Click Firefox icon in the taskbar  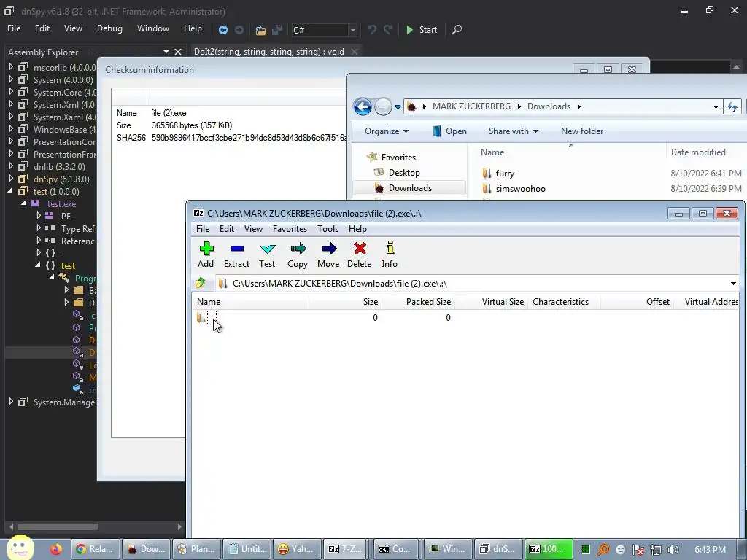coord(56,549)
